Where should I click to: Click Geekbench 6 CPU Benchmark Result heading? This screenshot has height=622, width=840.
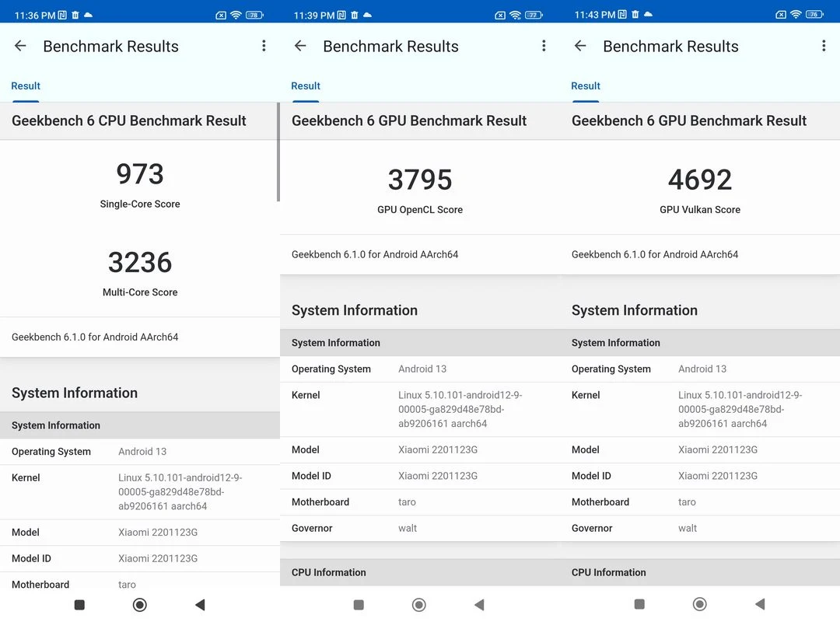pos(129,121)
